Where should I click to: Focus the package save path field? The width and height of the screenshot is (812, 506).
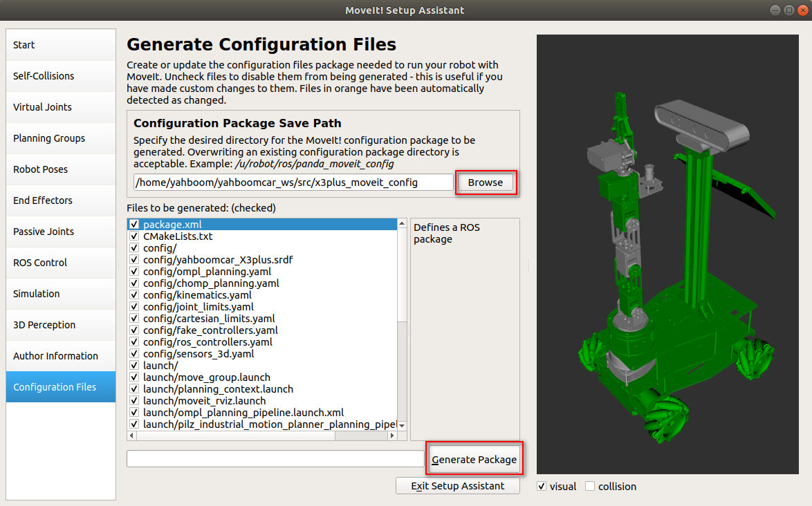pos(293,182)
